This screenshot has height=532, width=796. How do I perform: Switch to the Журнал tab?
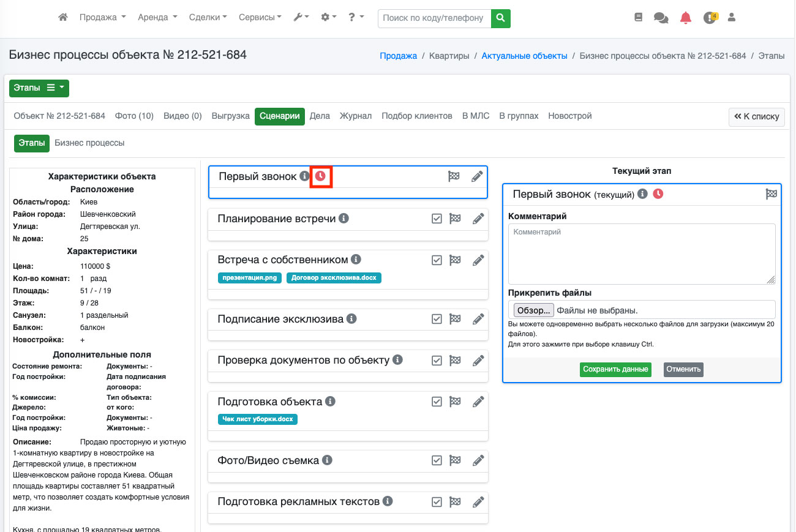pyautogui.click(x=355, y=116)
